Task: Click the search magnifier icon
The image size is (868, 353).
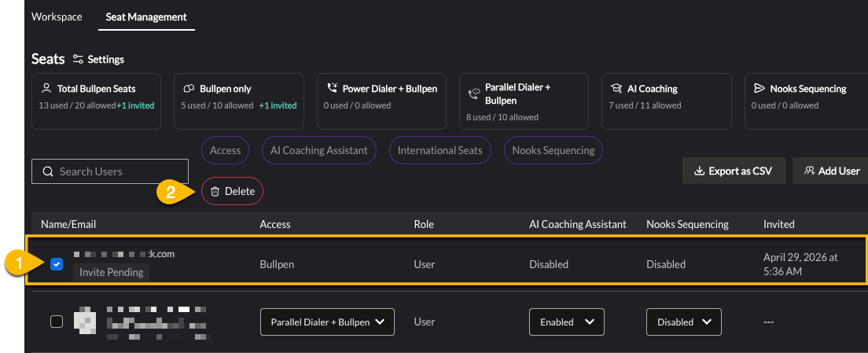Action: [x=48, y=171]
